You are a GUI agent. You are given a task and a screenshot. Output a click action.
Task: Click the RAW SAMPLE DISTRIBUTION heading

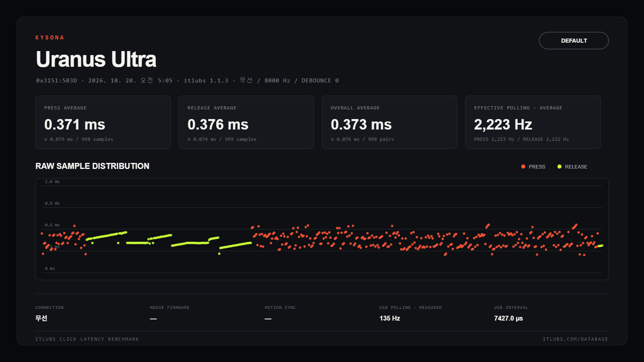(92, 166)
